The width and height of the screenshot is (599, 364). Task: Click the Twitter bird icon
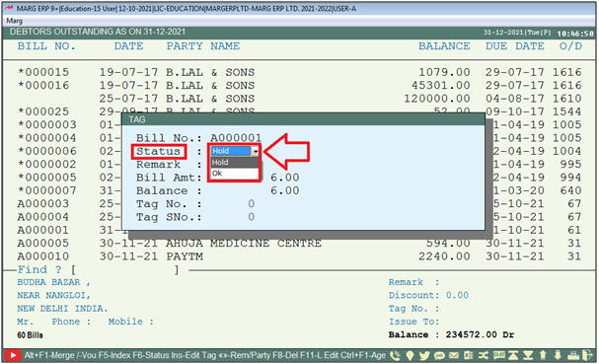[424, 355]
